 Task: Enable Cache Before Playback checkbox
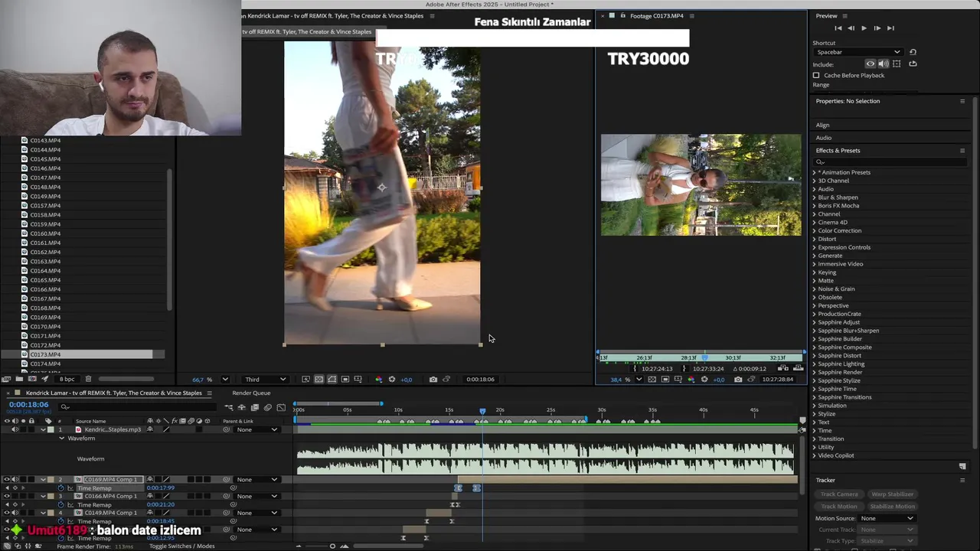tap(816, 76)
